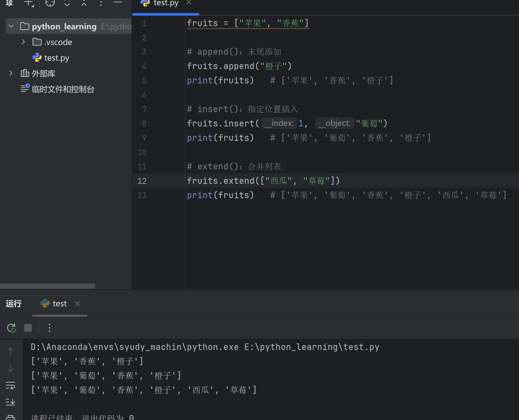Click the "葡萄" string argument on line 8
Screen dimensions: 519x420
[369, 123]
